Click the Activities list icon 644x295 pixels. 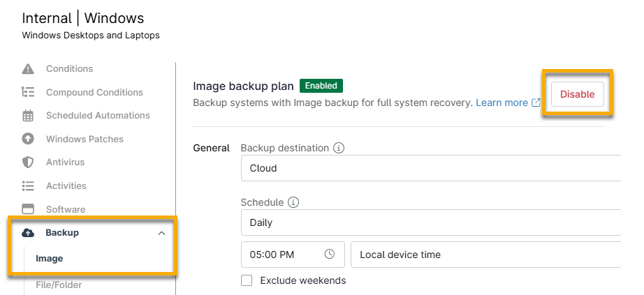pos(28,186)
